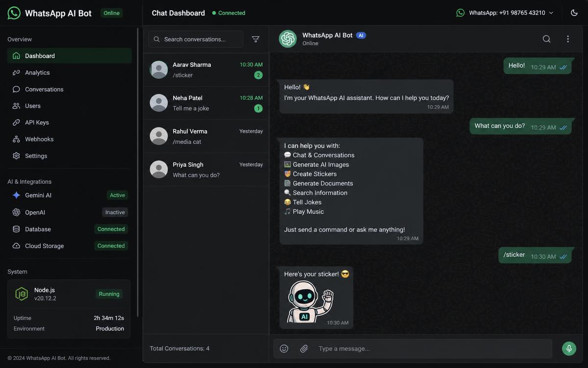Open Settings from the sidebar
Screen dimensions: 588x368
[x=70, y=156]
